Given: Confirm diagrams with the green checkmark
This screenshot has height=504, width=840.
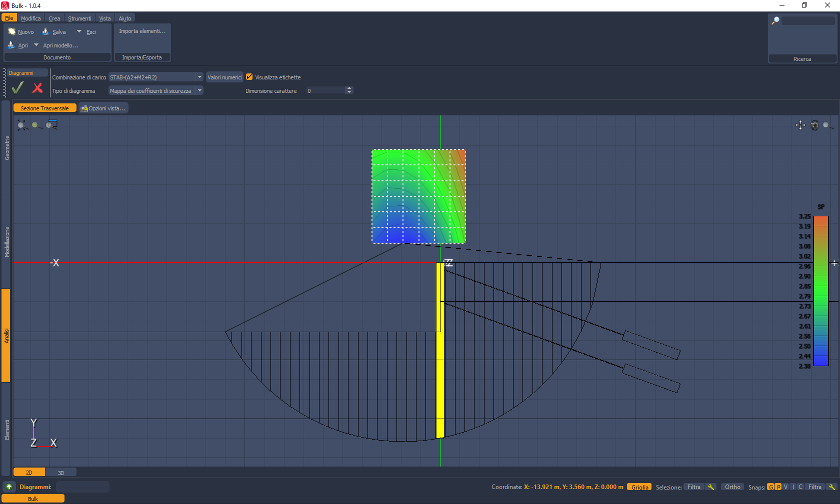Looking at the screenshot, I should [x=17, y=88].
